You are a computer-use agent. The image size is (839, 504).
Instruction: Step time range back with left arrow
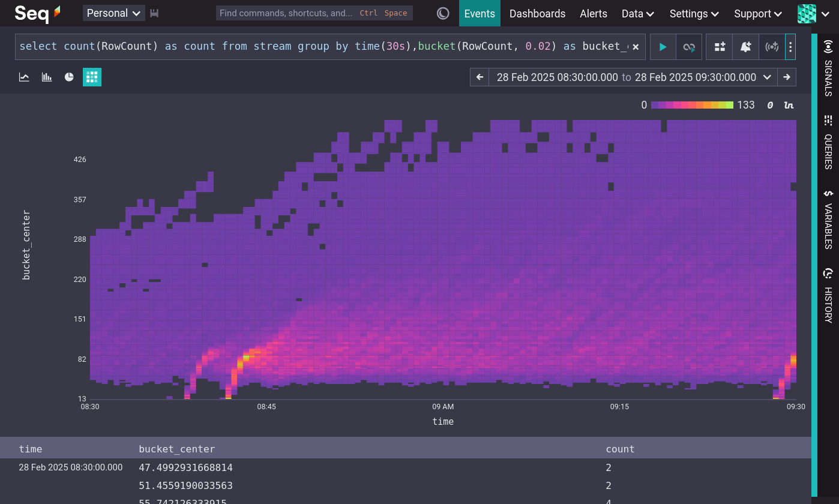pyautogui.click(x=480, y=77)
